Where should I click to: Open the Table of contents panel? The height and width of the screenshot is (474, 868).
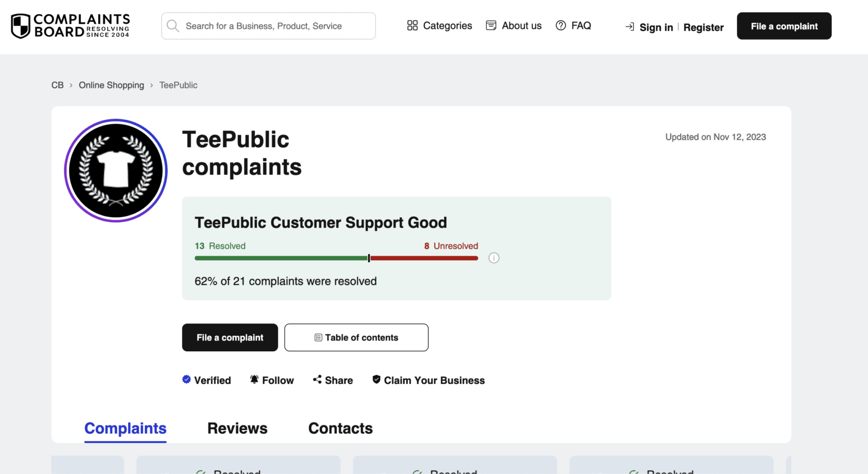356,337
